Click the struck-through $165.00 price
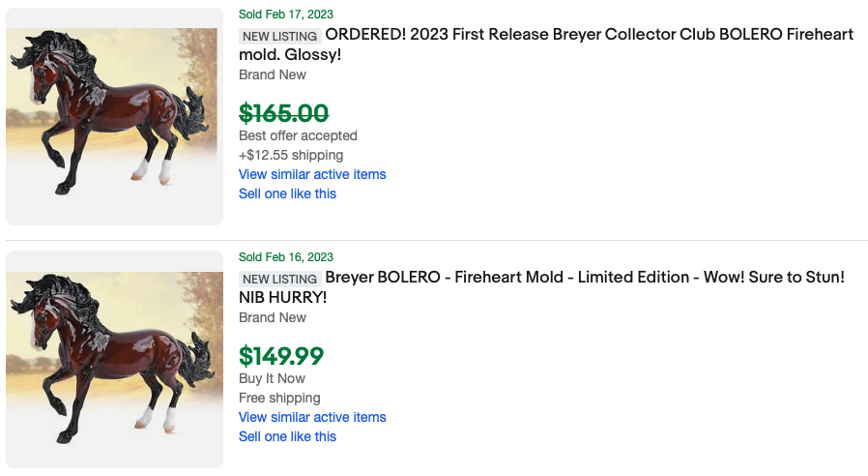 pos(283,113)
